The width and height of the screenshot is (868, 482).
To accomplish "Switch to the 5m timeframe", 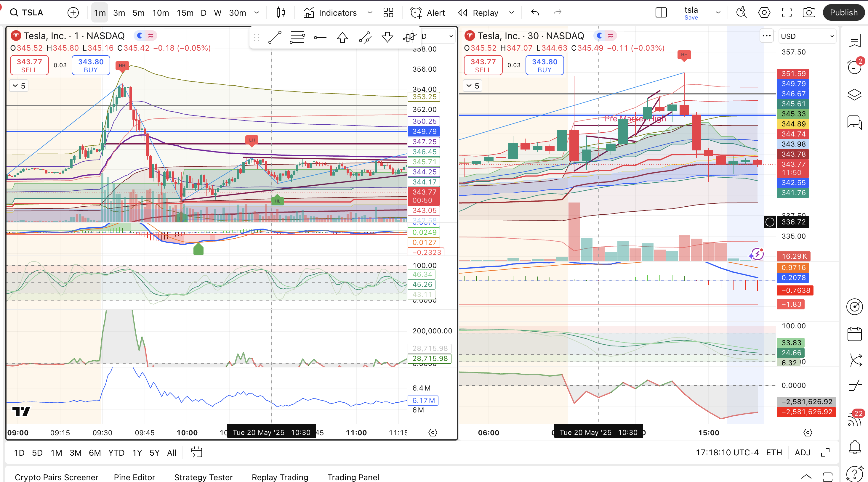I will 138,13.
